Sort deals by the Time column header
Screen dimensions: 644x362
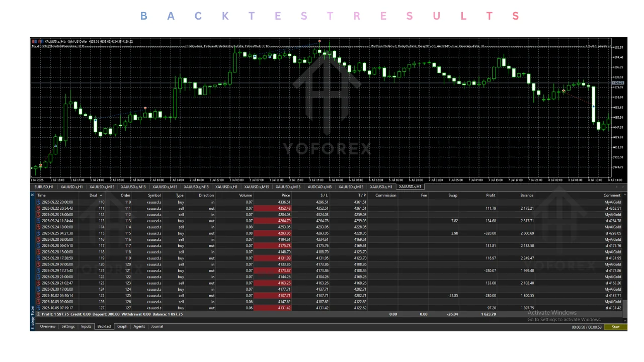41,195
